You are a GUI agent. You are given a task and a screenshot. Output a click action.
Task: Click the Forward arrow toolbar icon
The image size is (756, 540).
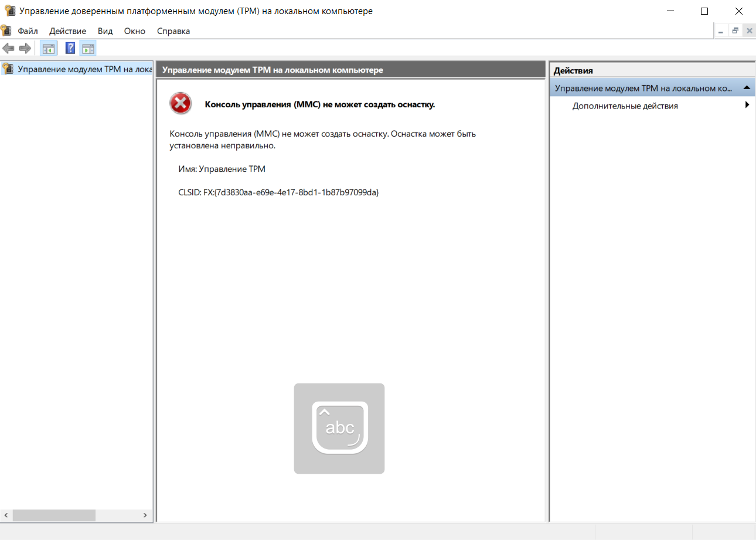[x=25, y=48]
